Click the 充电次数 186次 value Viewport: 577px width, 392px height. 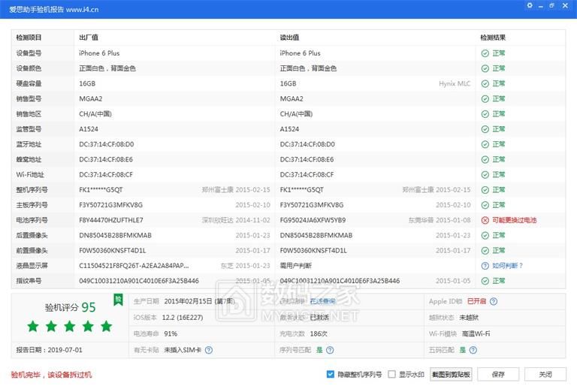point(319,333)
